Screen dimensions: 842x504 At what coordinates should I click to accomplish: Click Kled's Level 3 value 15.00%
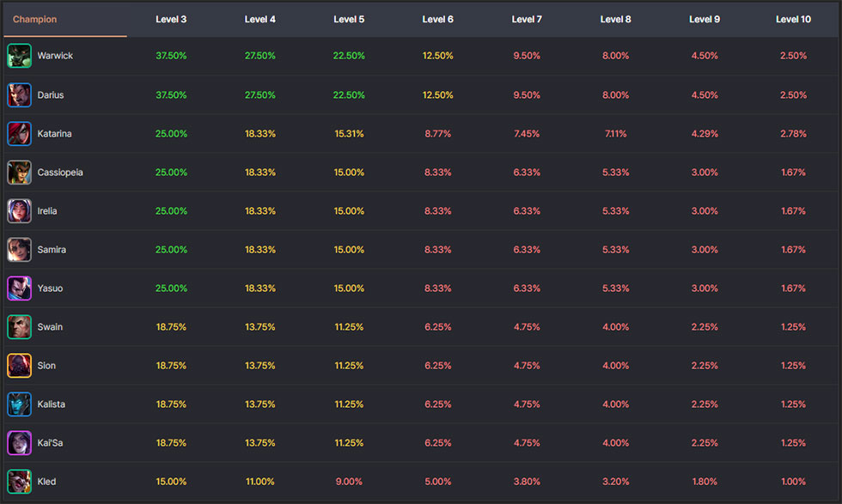171,482
